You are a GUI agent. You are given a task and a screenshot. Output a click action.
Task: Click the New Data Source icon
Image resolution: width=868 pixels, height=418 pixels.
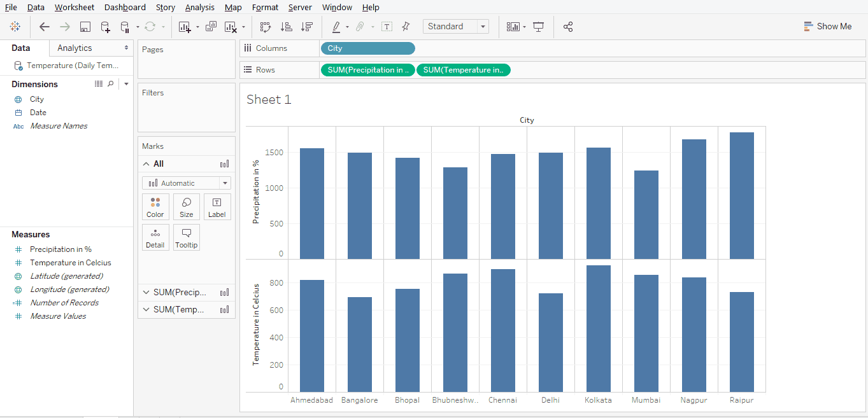pyautogui.click(x=106, y=27)
